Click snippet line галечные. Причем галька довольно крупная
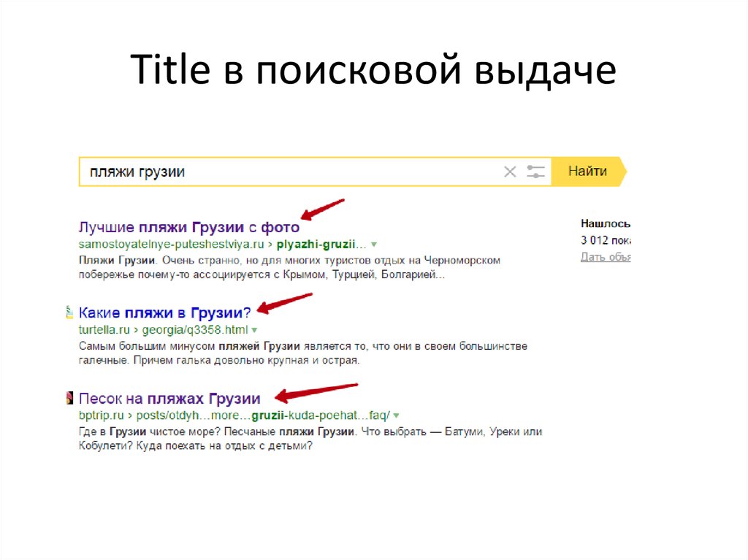The width and height of the screenshot is (748, 560). tap(219, 360)
